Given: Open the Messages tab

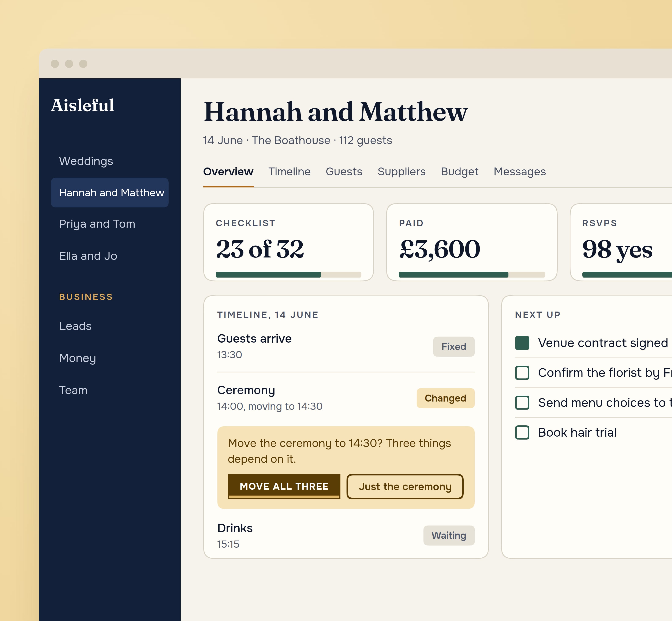Looking at the screenshot, I should click(x=520, y=172).
